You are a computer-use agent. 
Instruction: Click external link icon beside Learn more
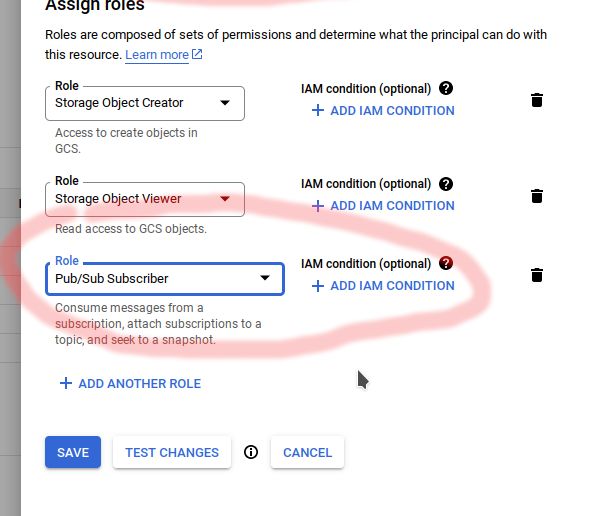pos(197,54)
